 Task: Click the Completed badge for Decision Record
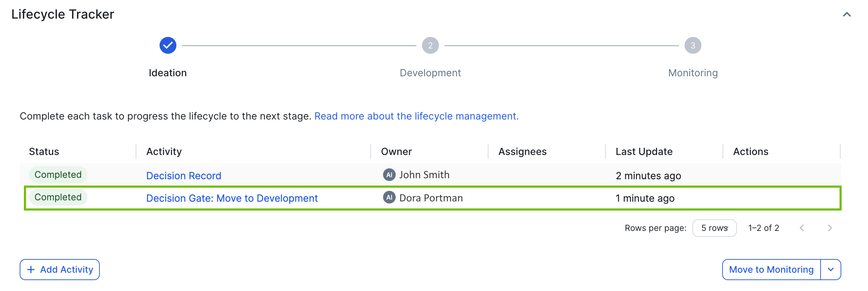click(x=58, y=175)
